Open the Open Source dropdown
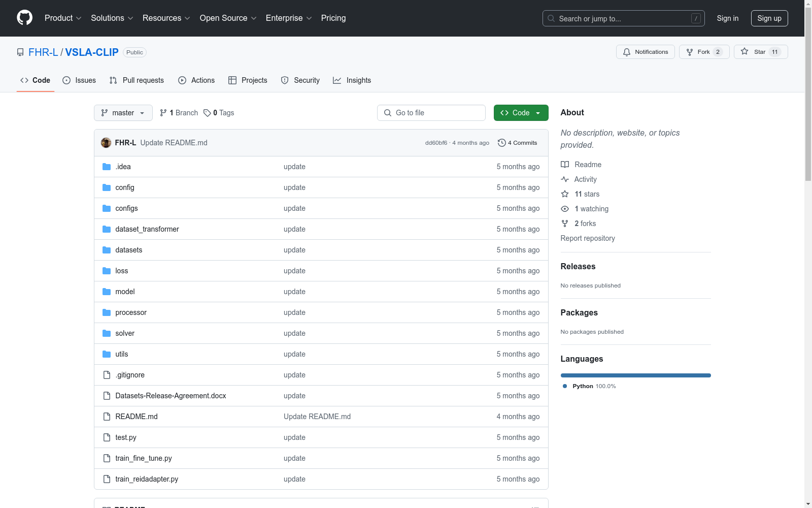The height and width of the screenshot is (508, 812). (x=228, y=18)
